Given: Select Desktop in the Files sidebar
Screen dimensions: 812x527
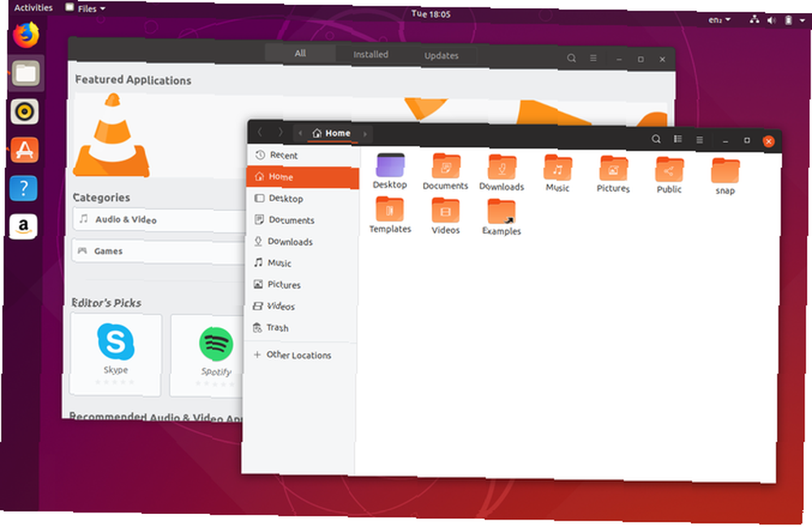Looking at the screenshot, I should tap(302, 199).
